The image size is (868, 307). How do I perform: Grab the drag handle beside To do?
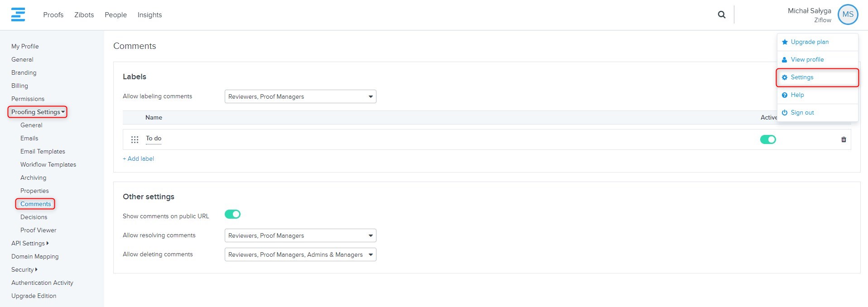[x=135, y=139]
